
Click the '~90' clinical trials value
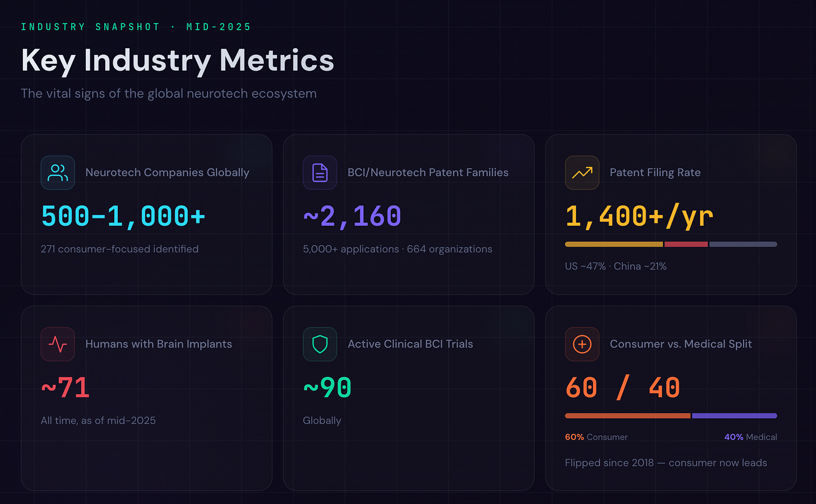pos(327,388)
